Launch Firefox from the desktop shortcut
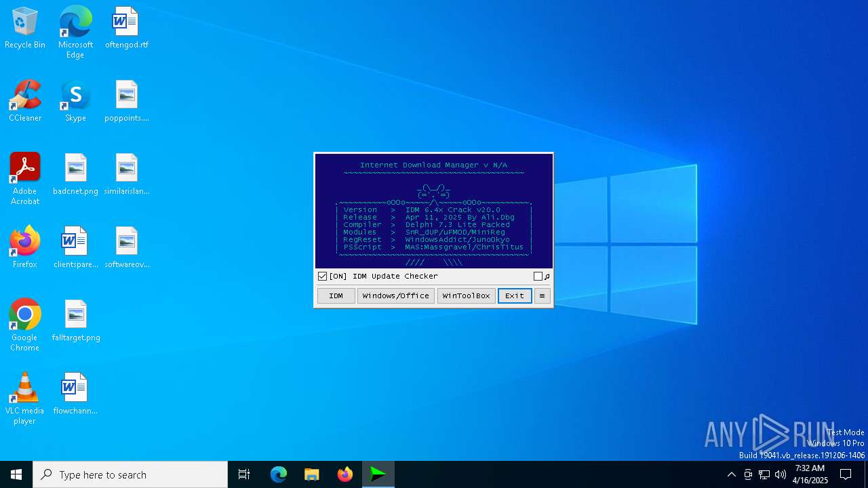The image size is (868, 488). pos(25,248)
